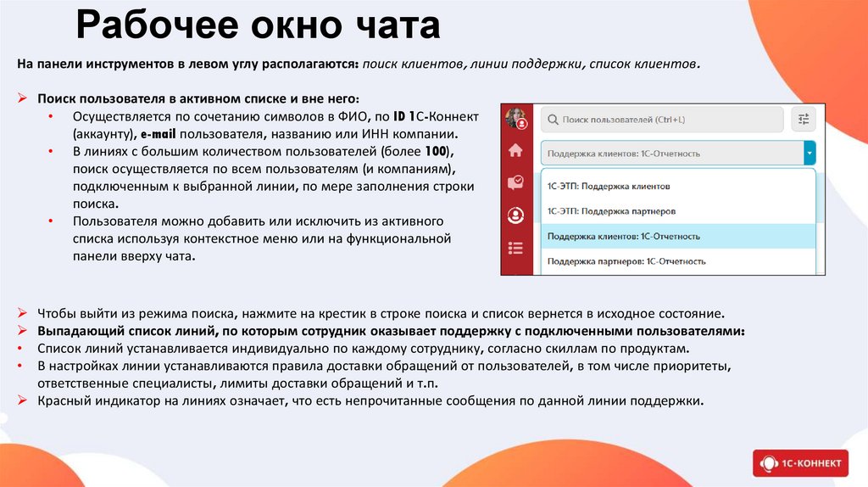Screen dimensions: 868x487
Task: Focus the 'Поиск пользователей (Ctrl+L)' search field
Action: tap(662, 120)
